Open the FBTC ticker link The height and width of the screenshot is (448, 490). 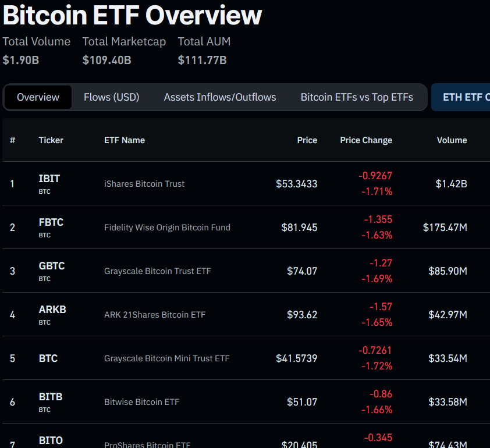51,223
